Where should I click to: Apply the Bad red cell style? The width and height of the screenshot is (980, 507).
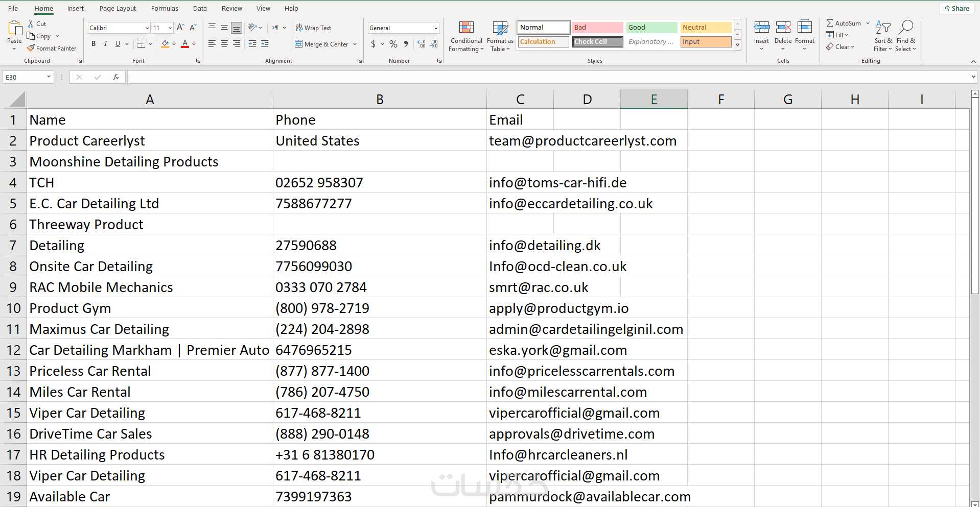(x=598, y=27)
